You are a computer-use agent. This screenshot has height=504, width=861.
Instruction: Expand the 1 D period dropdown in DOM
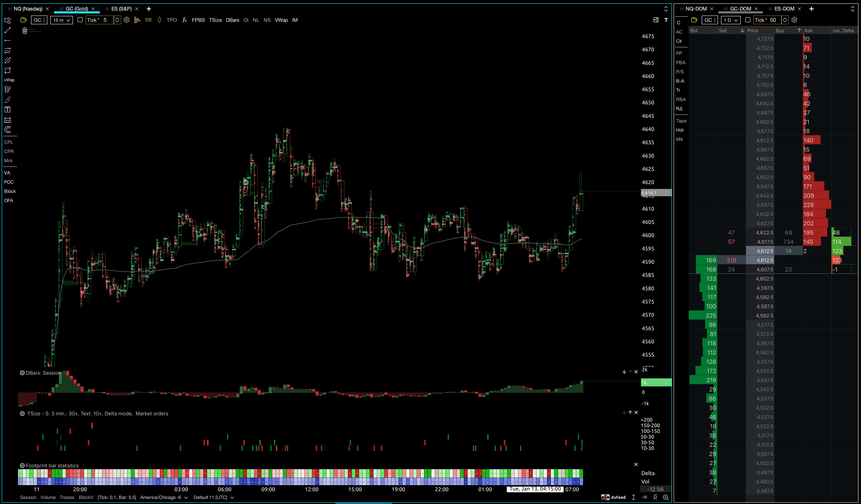tap(730, 20)
